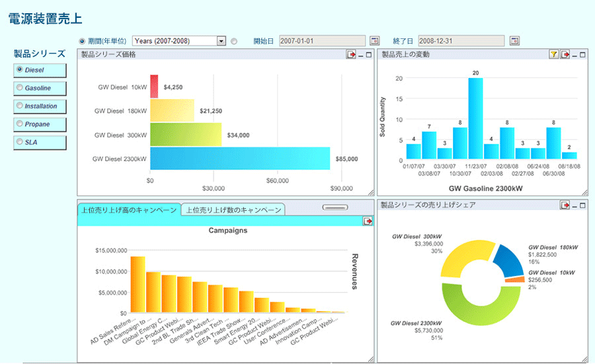Viewport: 595px width, 364px height.
Task: Minimize the 製品売上の変動 panel
Action: pos(575,55)
